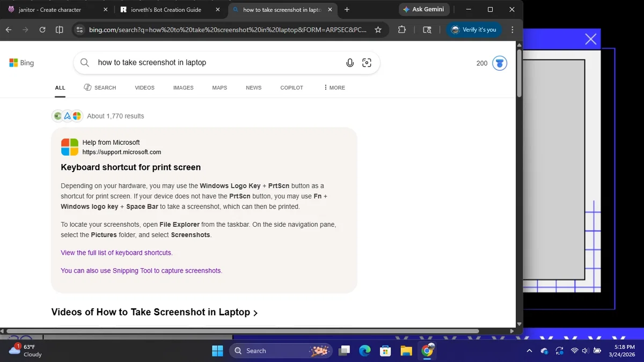Viewport: 644px width, 362px height.
Task: Select the SEARCH tab on Bing
Action: (100, 88)
